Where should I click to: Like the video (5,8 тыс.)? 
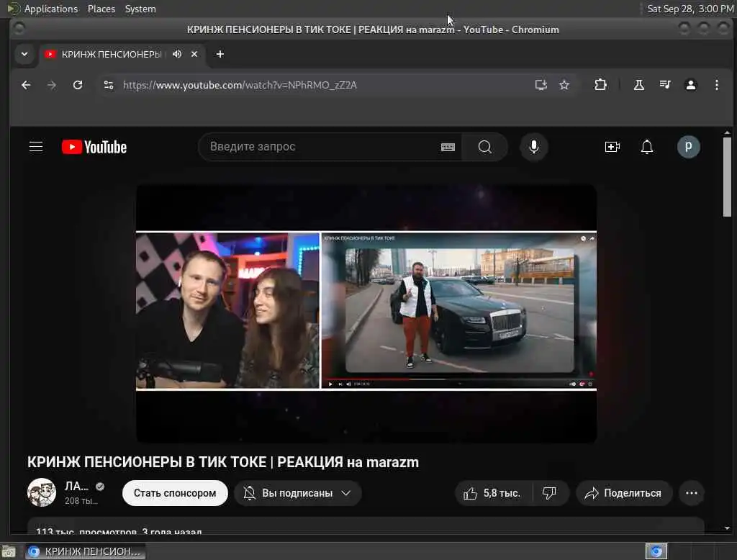(x=492, y=493)
